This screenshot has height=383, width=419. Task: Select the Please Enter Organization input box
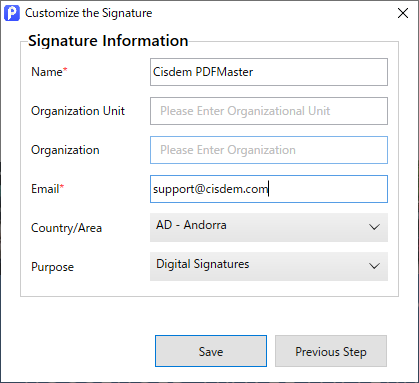tap(269, 150)
